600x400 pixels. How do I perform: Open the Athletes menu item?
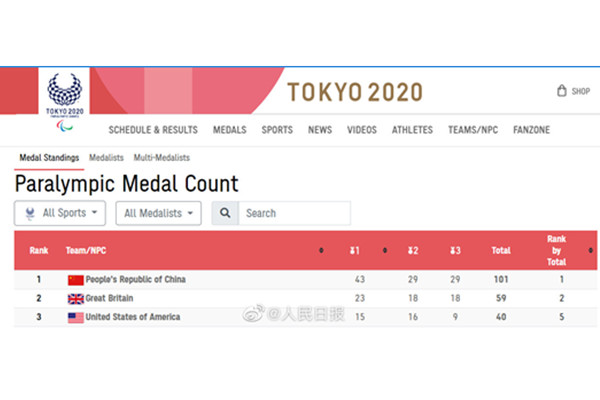point(412,130)
